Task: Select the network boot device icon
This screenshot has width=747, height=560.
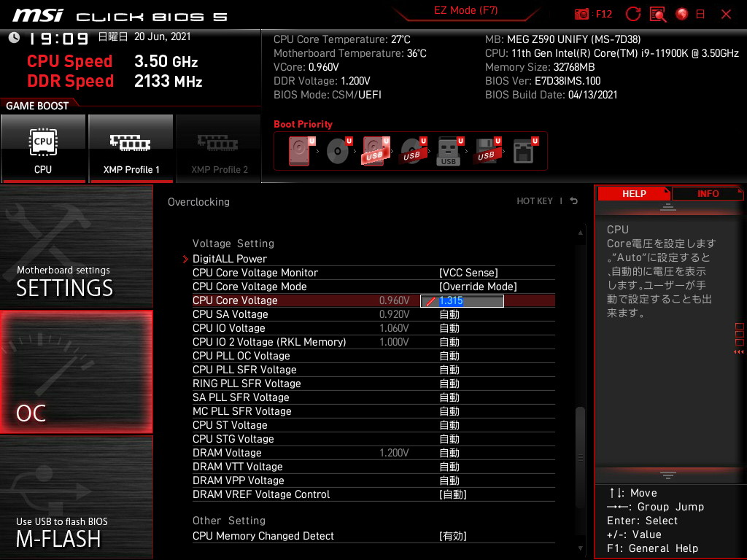Action: pyautogui.click(x=525, y=151)
